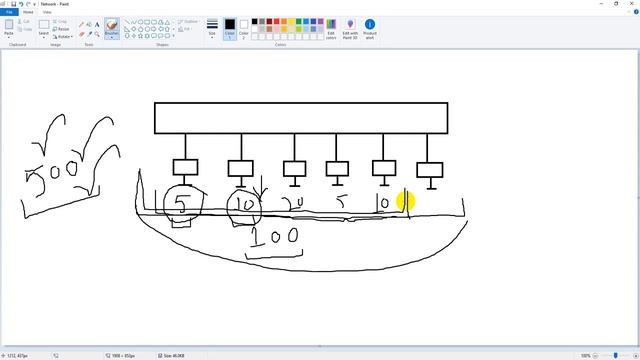Choose the Five-point star shape
The width and height of the screenshot is (640, 360).
click(140, 36)
